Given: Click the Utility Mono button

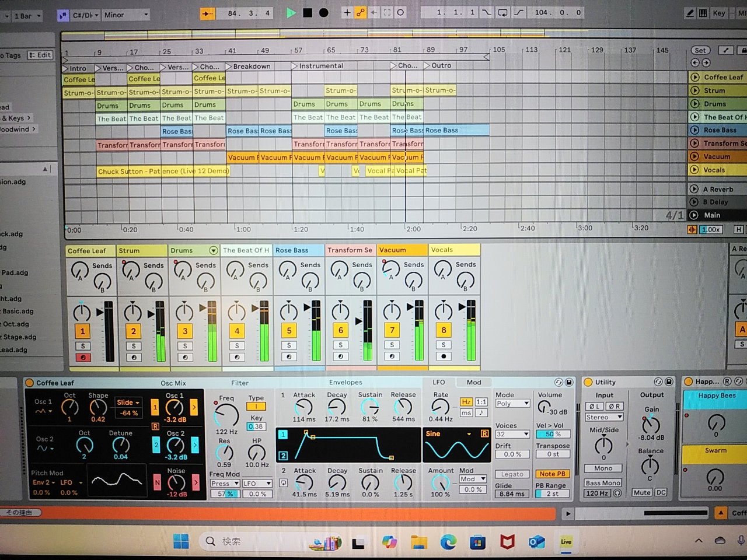Looking at the screenshot, I should (603, 468).
